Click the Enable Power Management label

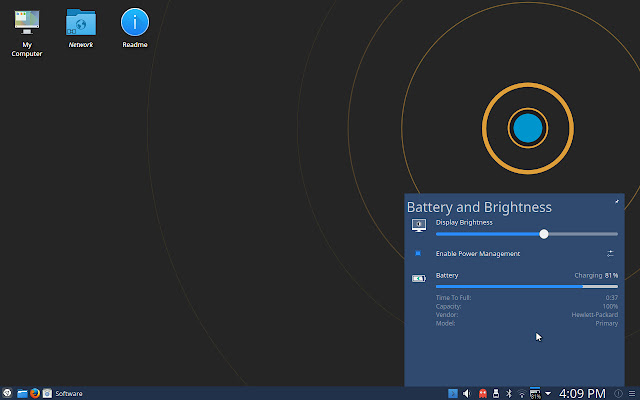click(478, 253)
